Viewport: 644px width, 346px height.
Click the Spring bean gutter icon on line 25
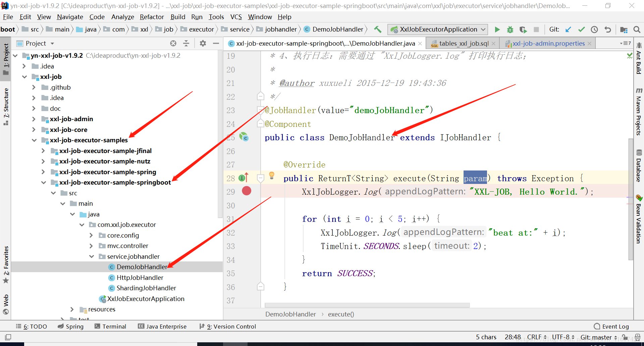[244, 137]
